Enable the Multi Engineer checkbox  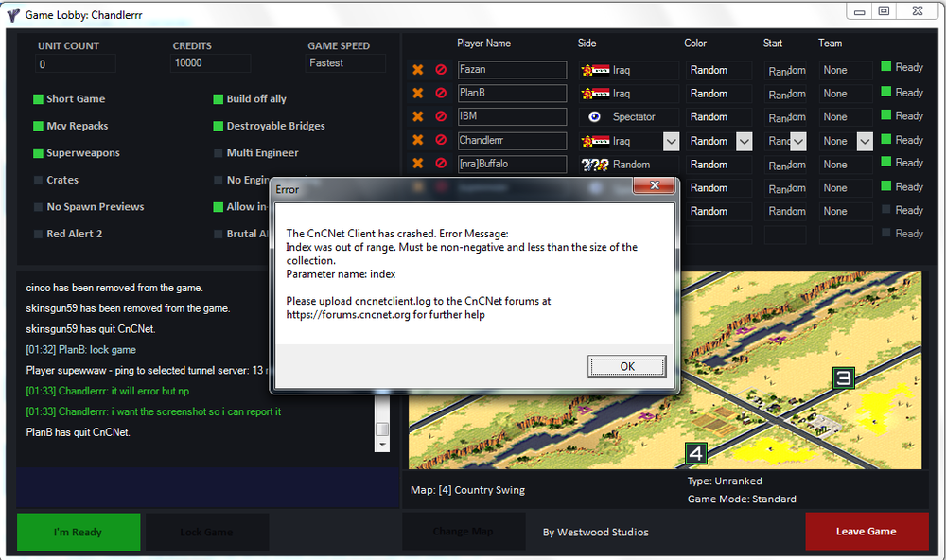coord(219,153)
